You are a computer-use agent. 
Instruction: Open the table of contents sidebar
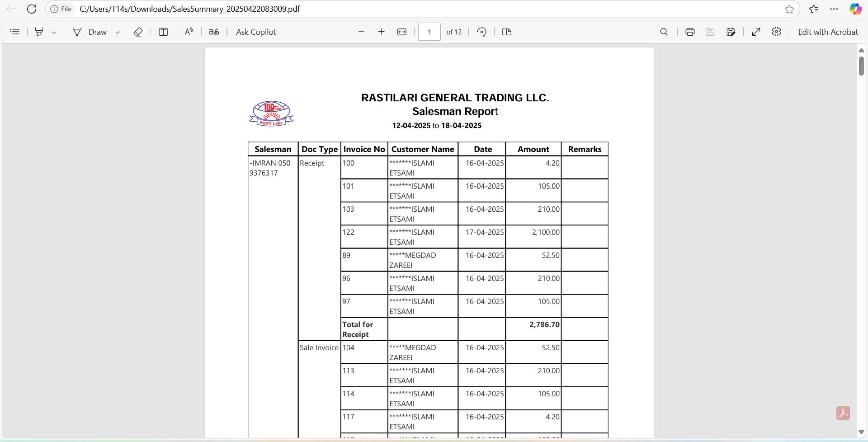click(15, 32)
